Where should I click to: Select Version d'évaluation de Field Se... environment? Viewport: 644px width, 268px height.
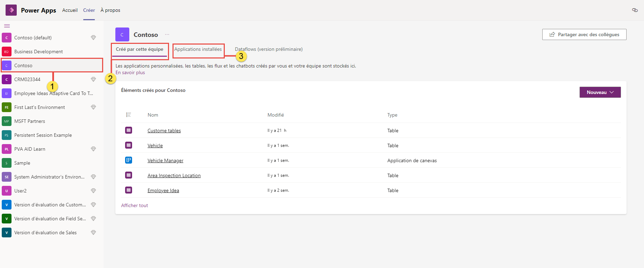pyautogui.click(x=52, y=219)
